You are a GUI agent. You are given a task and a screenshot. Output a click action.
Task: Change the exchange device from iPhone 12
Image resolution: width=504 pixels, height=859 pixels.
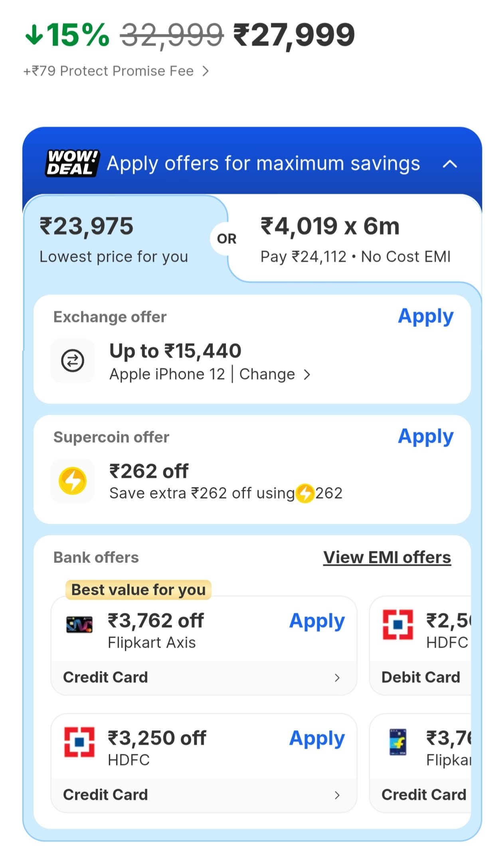pyautogui.click(x=275, y=374)
